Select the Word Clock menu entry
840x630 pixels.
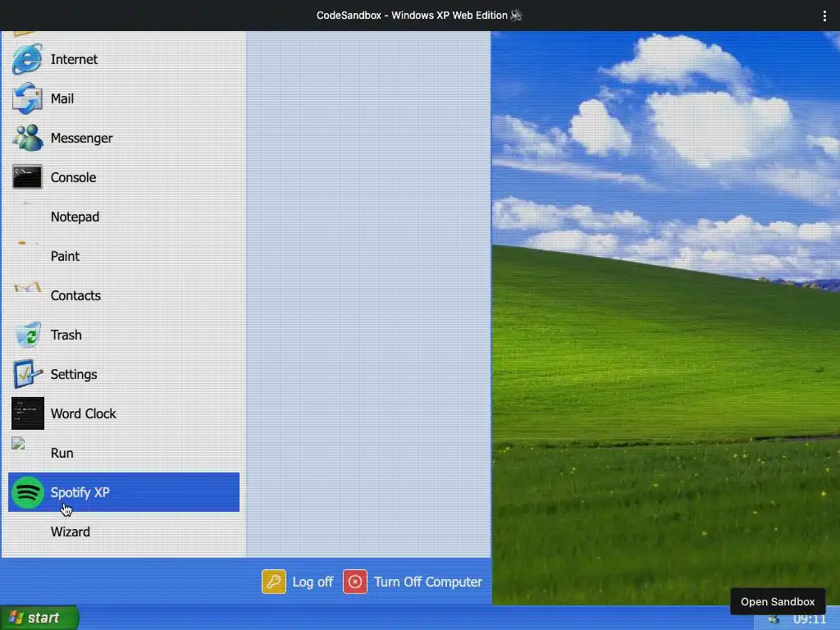point(124,413)
